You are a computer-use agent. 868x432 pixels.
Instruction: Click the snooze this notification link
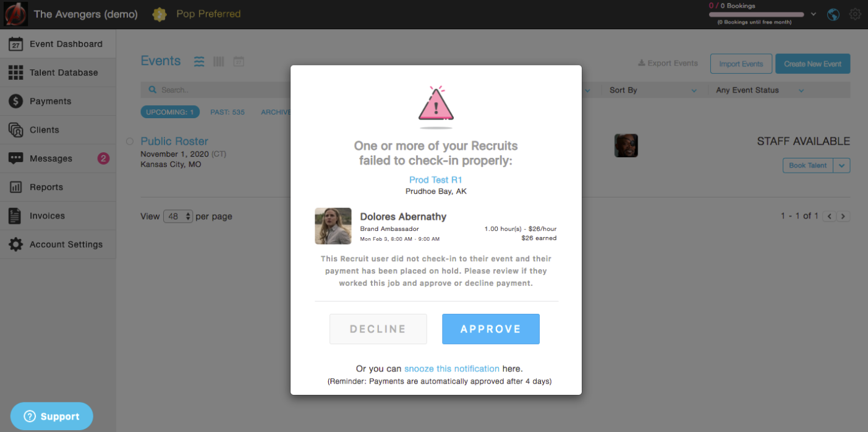click(452, 368)
